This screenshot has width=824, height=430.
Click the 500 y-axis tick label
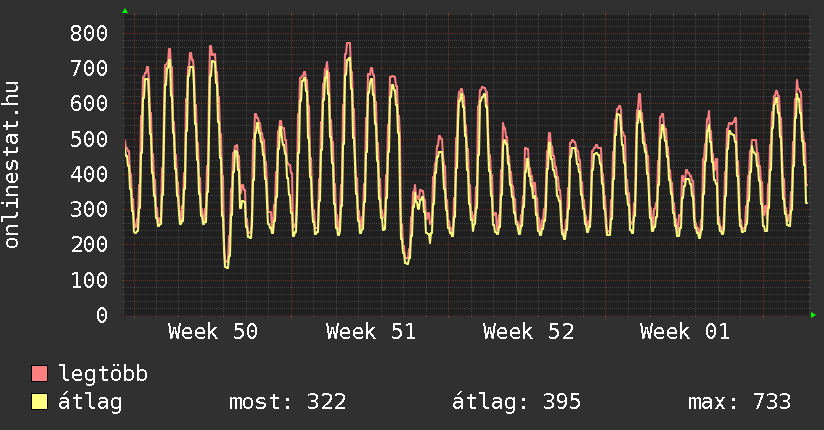point(88,139)
